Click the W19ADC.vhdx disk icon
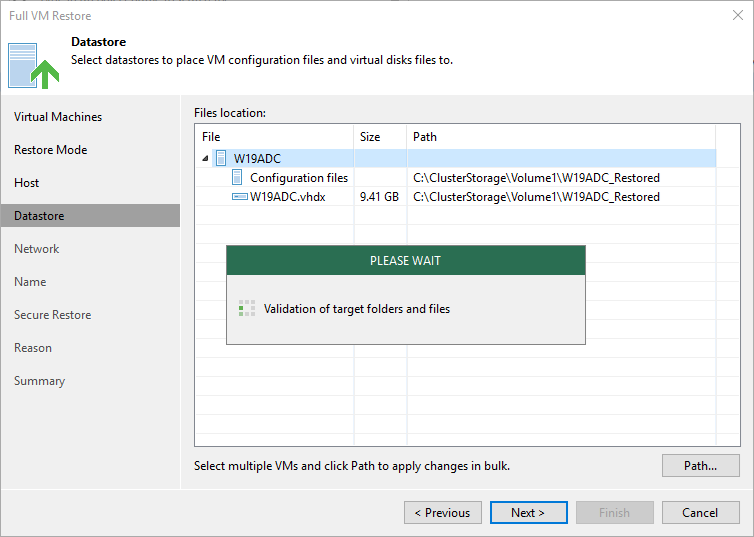This screenshot has height=537, width=754. tap(239, 197)
